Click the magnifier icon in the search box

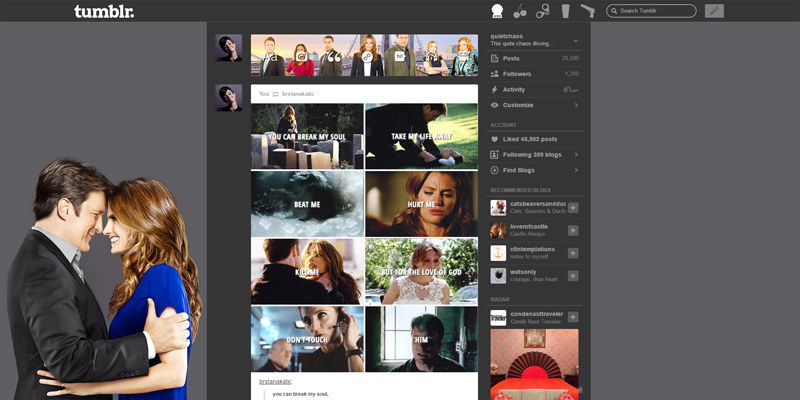[614, 11]
